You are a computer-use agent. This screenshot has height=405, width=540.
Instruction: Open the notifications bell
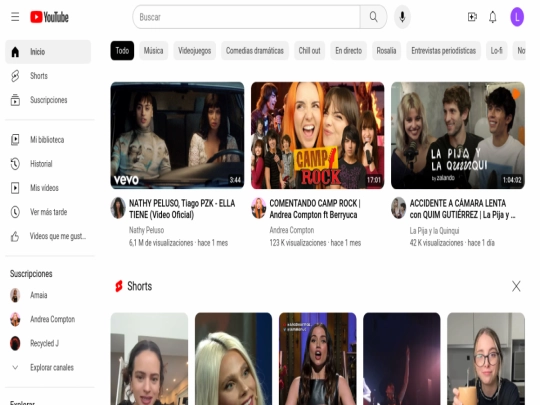pyautogui.click(x=493, y=17)
